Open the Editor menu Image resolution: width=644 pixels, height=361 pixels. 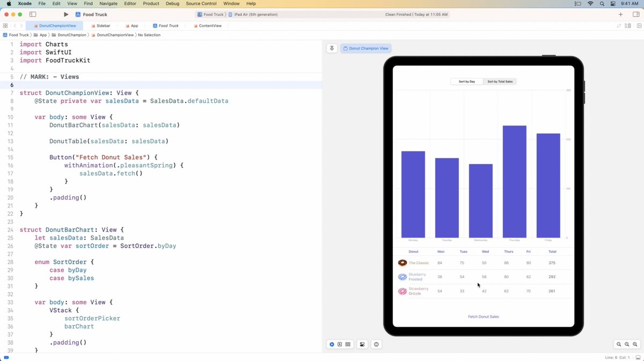[130, 4]
